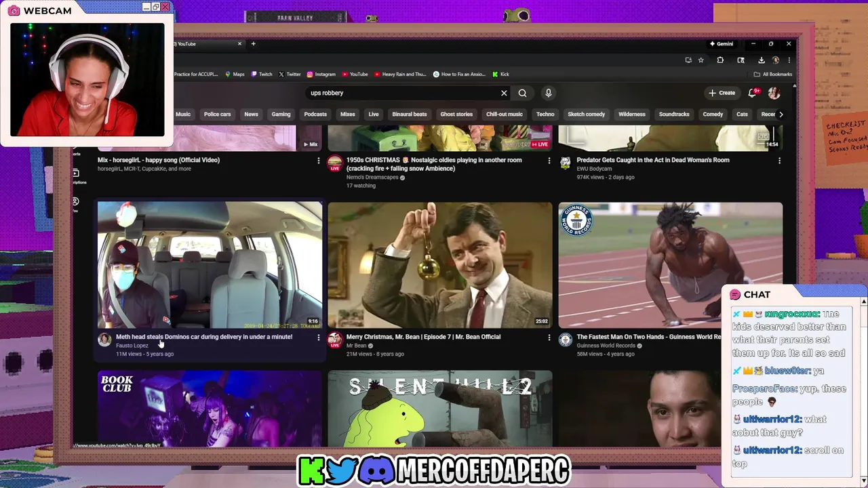This screenshot has height=488, width=868.
Task: Open the Silent Hill 2 video thumbnail
Action: pos(439,409)
